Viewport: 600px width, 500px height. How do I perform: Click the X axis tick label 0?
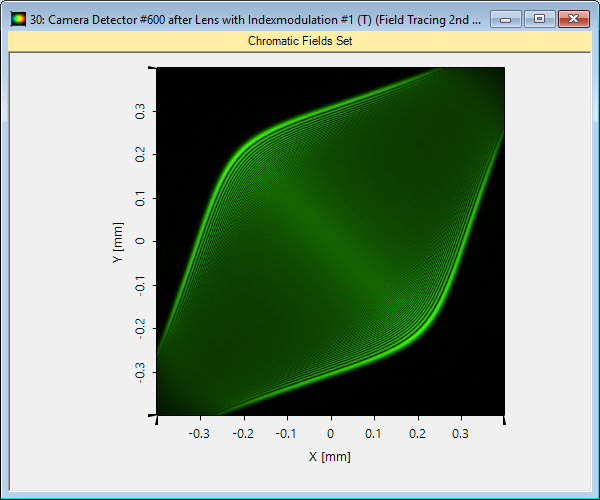[331, 434]
